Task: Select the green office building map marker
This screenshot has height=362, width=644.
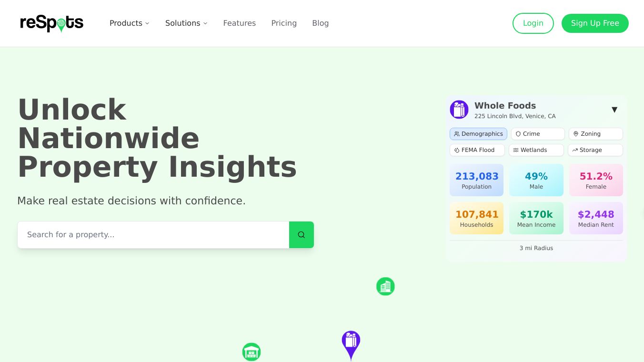Action: tap(385, 286)
